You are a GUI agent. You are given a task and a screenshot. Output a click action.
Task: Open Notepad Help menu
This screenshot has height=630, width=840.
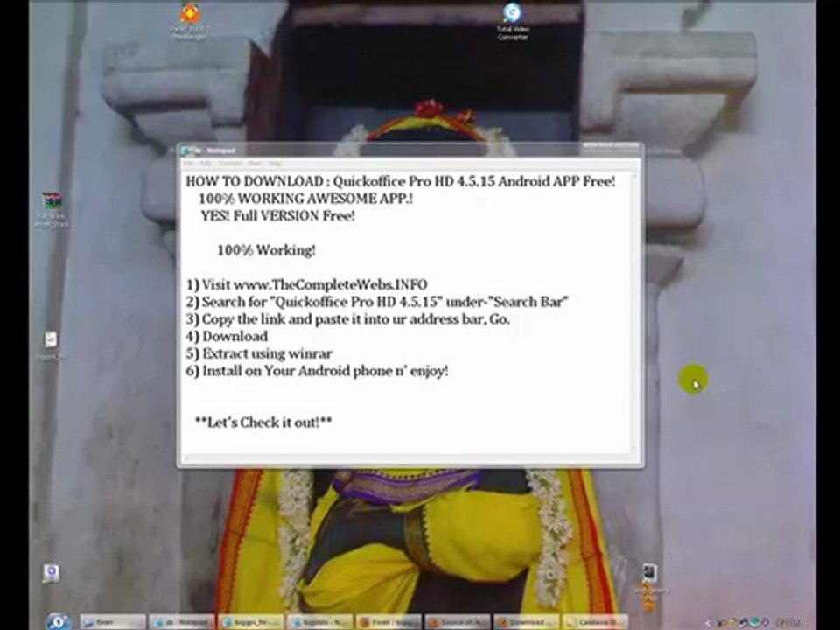coord(275,163)
